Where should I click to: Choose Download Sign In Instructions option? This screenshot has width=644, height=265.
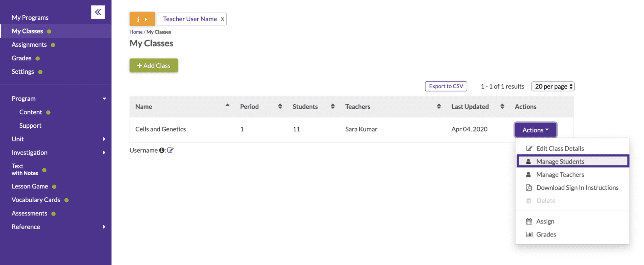577,188
